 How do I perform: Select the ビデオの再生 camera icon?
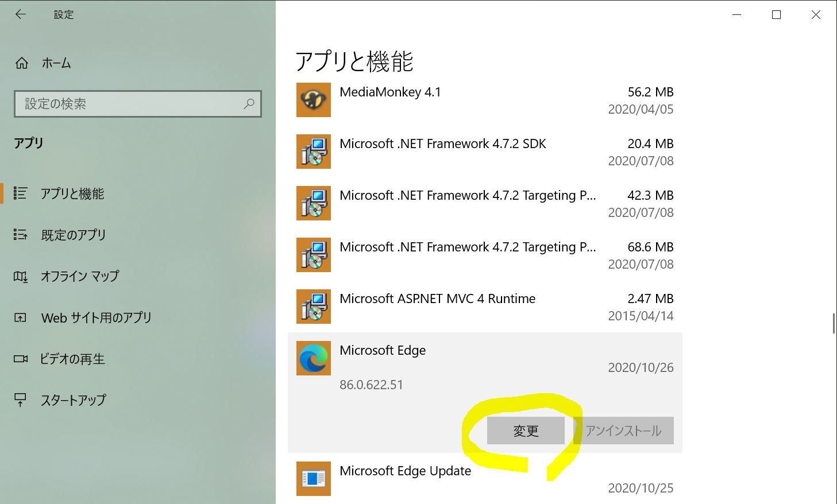(x=21, y=359)
